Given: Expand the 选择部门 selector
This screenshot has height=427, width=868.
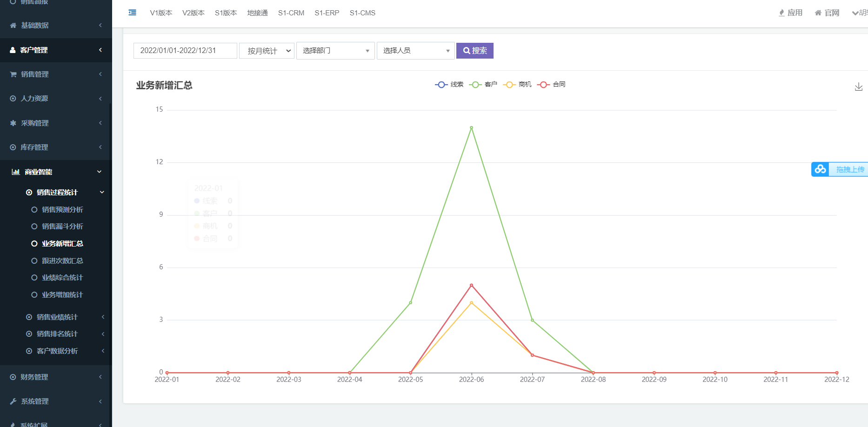Looking at the screenshot, I should (x=335, y=50).
